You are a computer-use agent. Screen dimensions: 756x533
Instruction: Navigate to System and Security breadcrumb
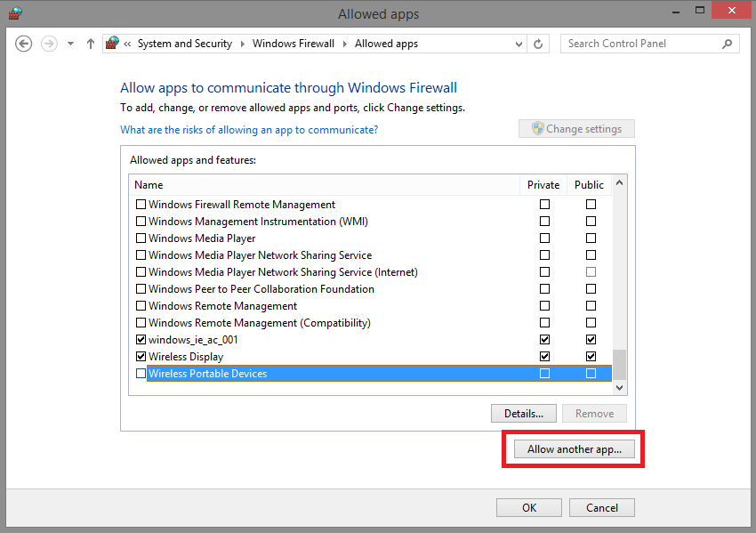[x=185, y=44]
